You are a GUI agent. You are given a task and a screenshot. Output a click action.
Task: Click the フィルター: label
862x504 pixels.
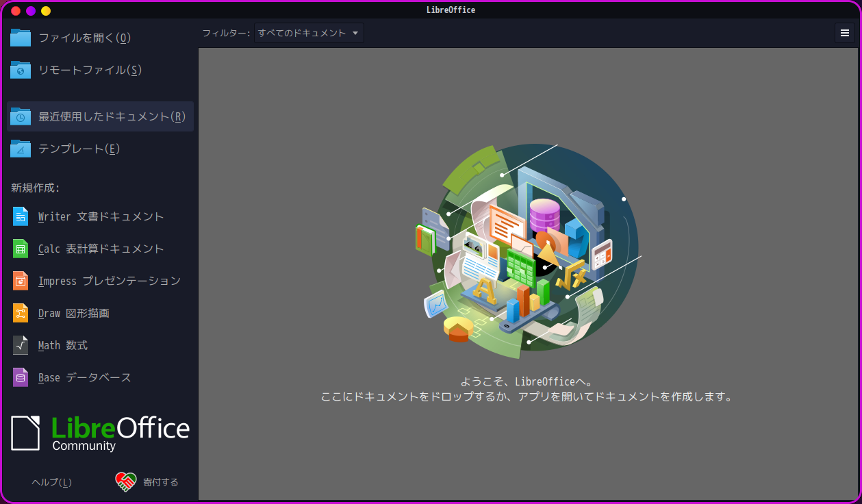227,33
